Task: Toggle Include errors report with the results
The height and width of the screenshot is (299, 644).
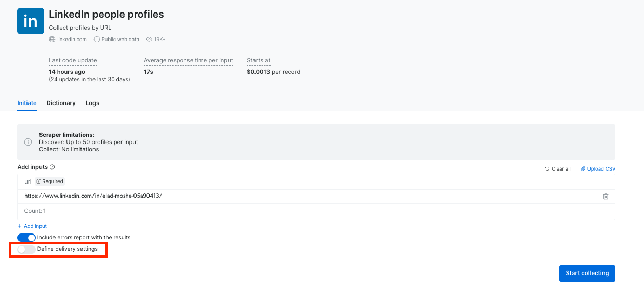Action: point(26,238)
